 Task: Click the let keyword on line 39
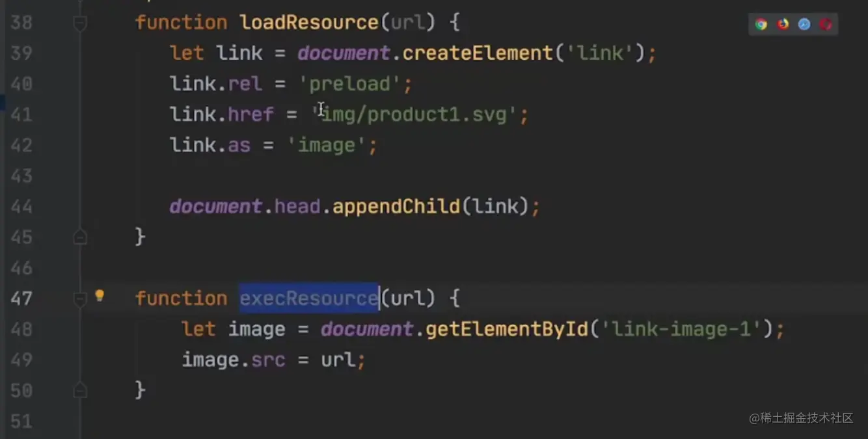tap(187, 53)
